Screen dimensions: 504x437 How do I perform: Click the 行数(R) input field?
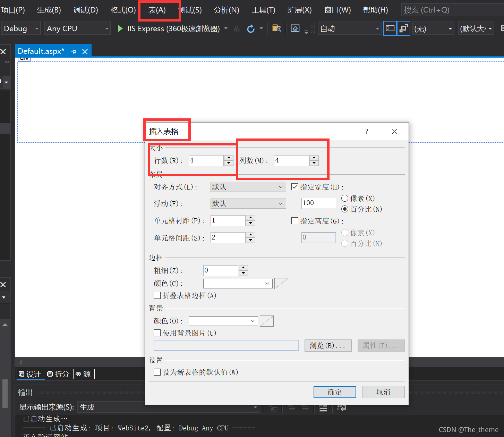click(x=206, y=160)
